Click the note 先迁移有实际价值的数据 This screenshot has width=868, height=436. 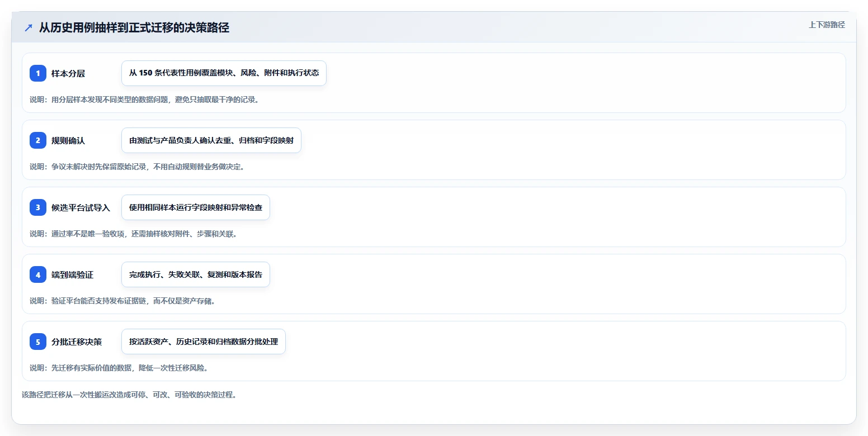coord(119,368)
